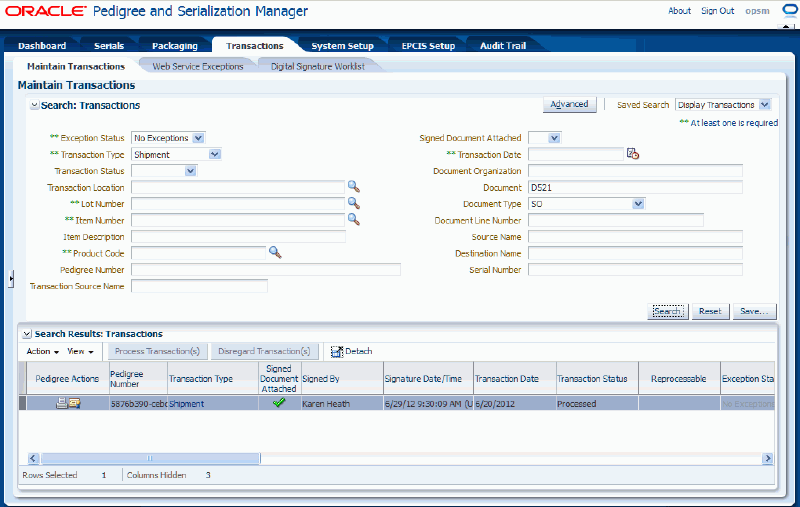Image resolution: width=800 pixels, height=507 pixels.
Task: Click the Transaction Source Name input field
Action: pyautogui.click(x=199, y=286)
